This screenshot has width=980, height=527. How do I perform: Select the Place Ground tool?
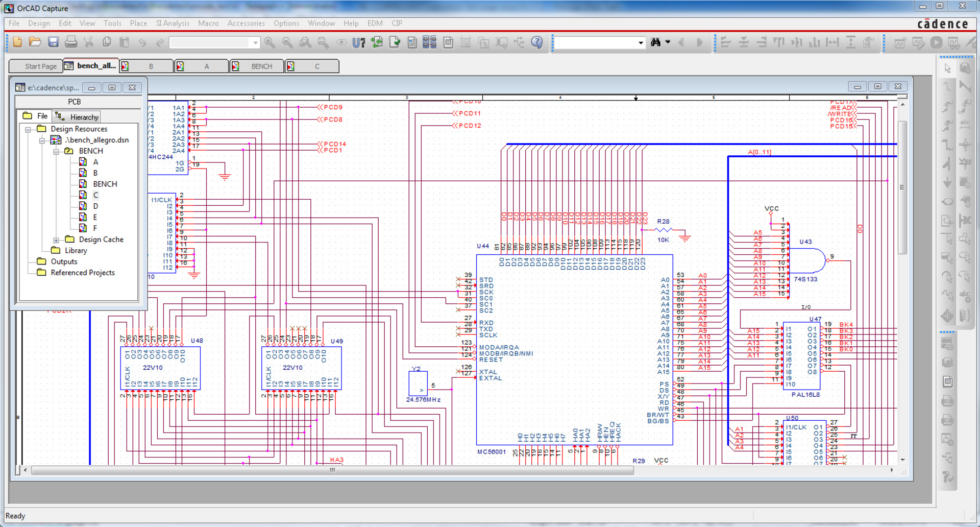(x=947, y=182)
